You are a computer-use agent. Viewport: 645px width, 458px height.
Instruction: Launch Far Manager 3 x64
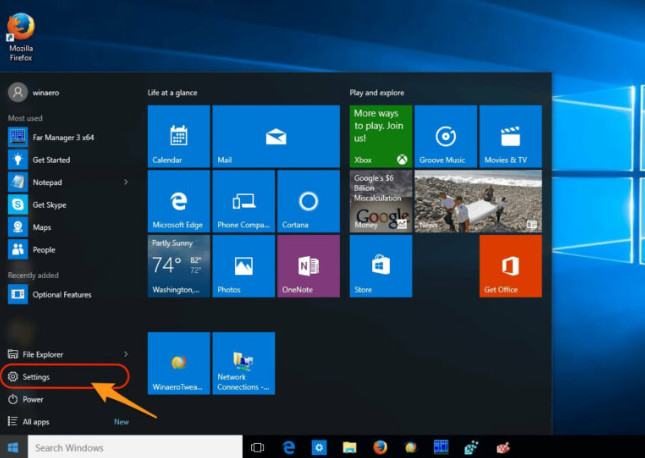tap(68, 137)
